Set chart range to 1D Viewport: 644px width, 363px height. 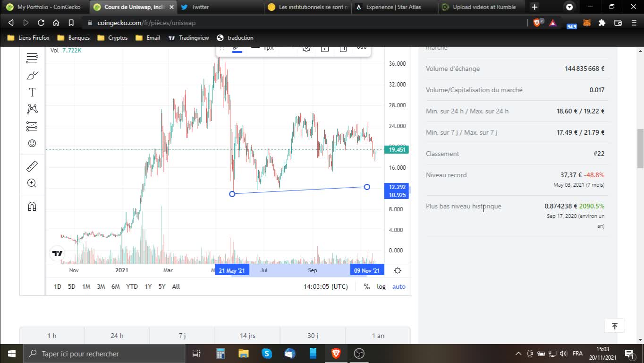pyautogui.click(x=58, y=286)
